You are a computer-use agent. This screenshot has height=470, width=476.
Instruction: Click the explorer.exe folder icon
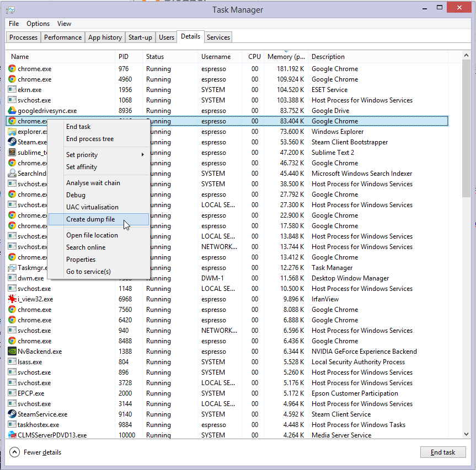pyautogui.click(x=12, y=132)
